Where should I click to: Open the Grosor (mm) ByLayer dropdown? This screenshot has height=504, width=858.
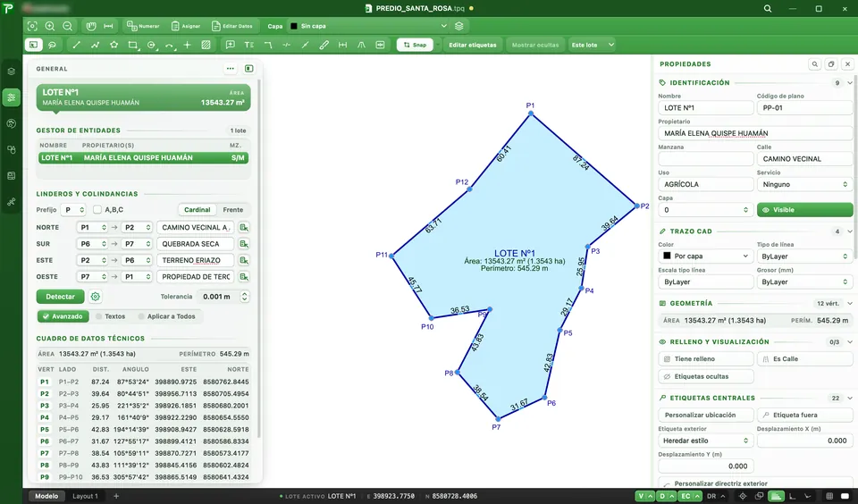click(804, 281)
